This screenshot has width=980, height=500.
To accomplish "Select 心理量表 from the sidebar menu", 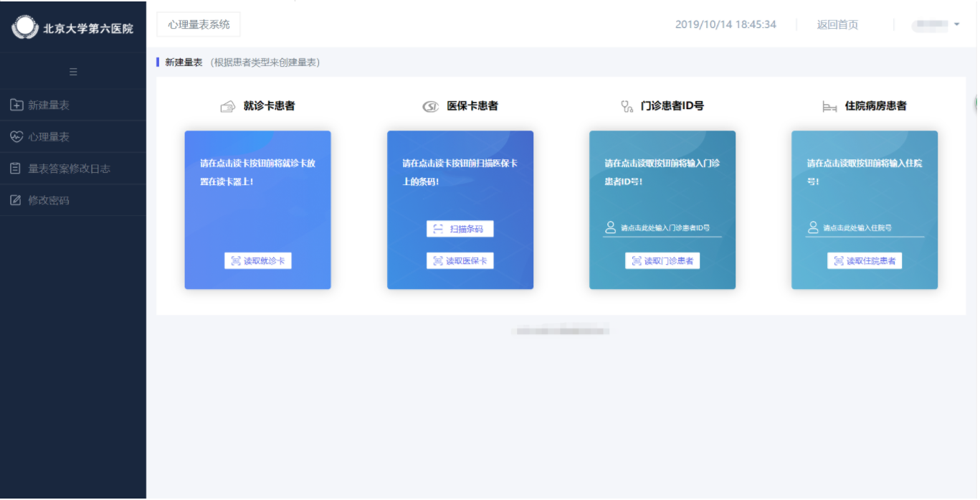I will 49,136.
